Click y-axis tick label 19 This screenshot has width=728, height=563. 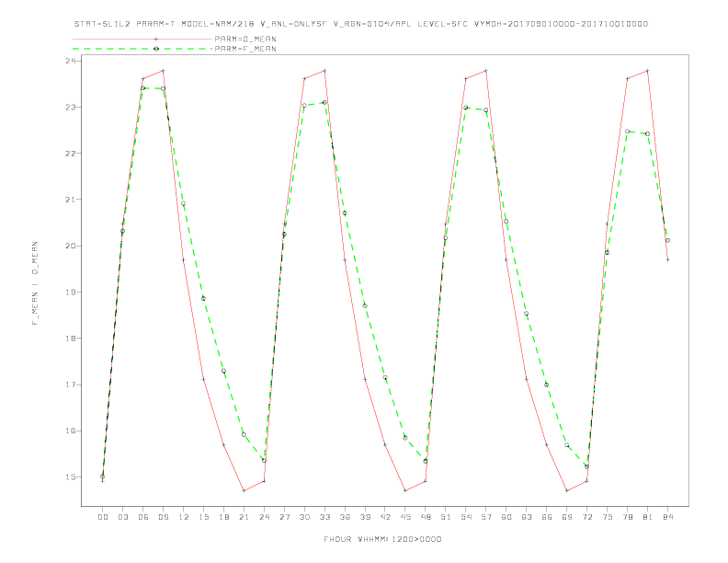71,293
